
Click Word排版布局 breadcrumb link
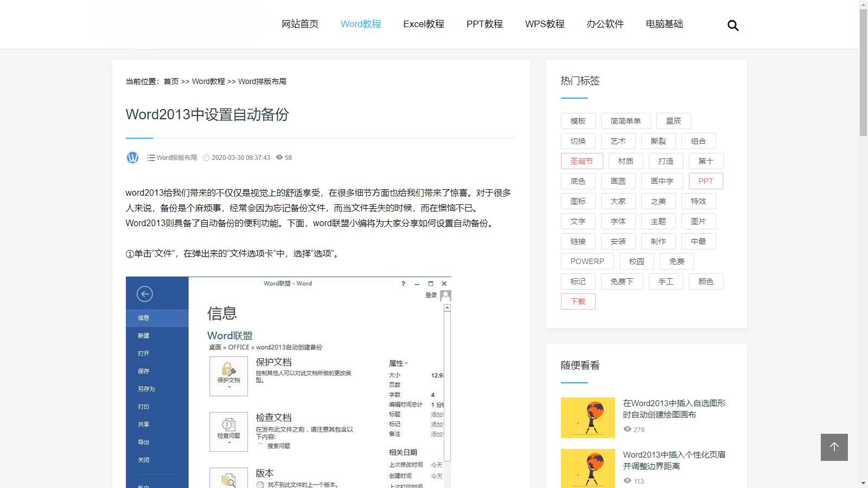262,81
